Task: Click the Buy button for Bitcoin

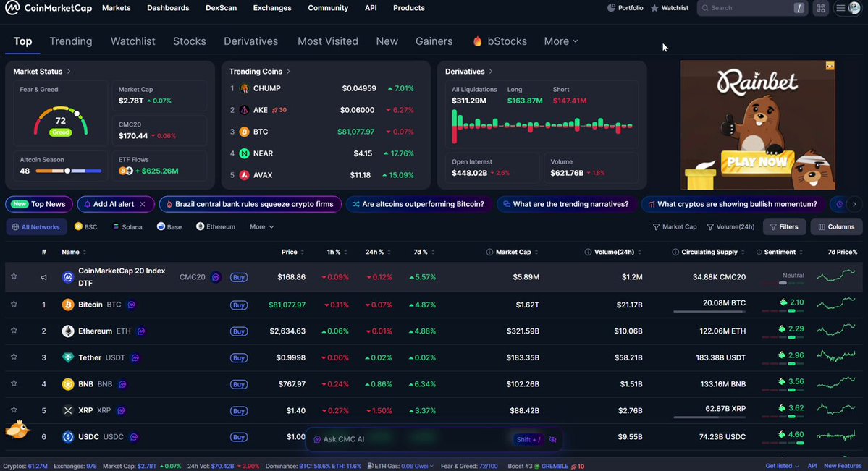Action: (x=239, y=305)
